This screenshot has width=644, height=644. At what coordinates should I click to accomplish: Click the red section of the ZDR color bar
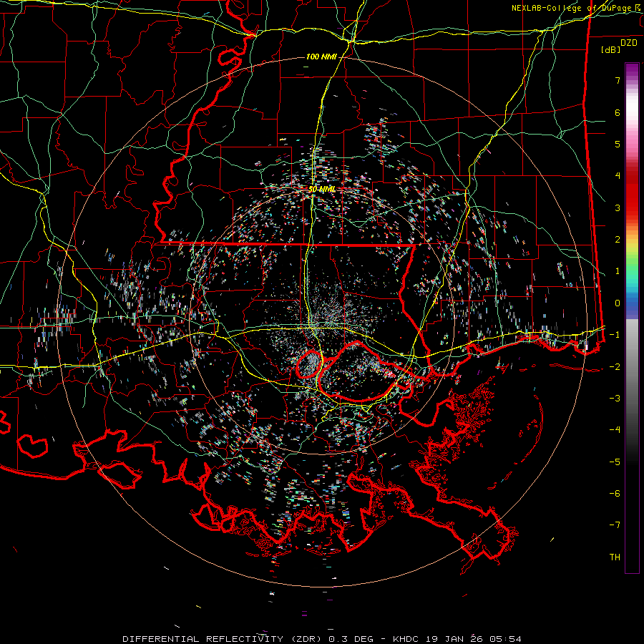[632, 193]
